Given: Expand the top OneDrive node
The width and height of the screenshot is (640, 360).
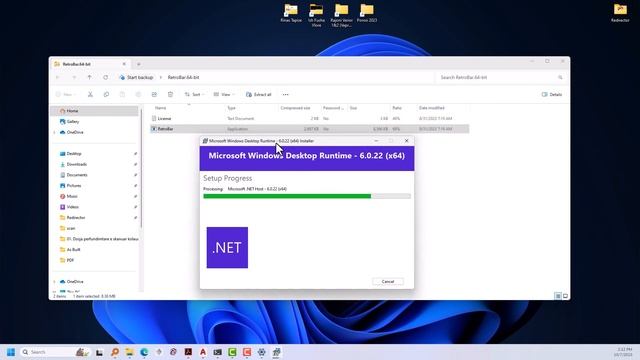Looking at the screenshot, I should click(54, 132).
